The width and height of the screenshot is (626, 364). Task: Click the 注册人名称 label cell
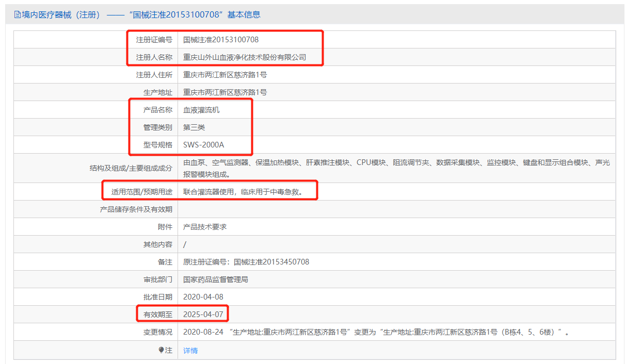tap(154, 57)
